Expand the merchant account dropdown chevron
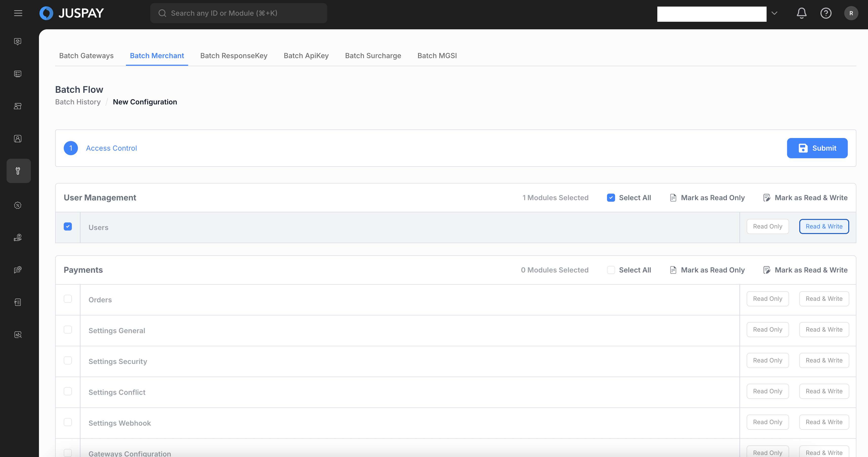 click(774, 13)
